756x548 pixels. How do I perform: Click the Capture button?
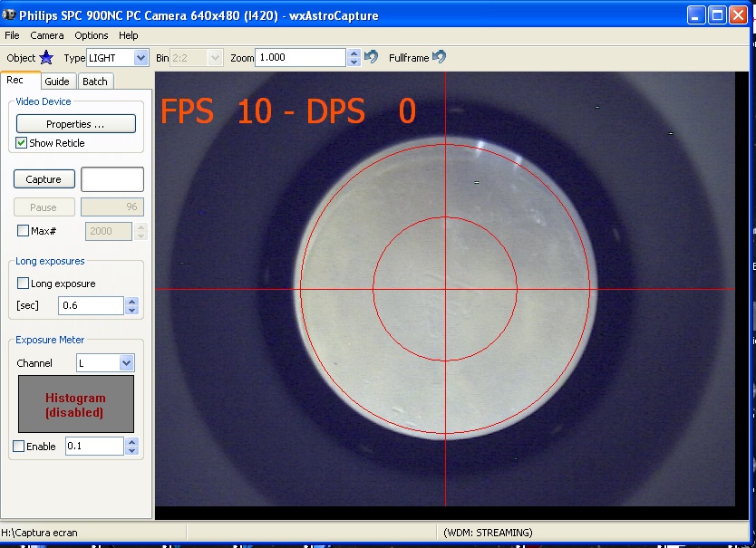tap(44, 179)
